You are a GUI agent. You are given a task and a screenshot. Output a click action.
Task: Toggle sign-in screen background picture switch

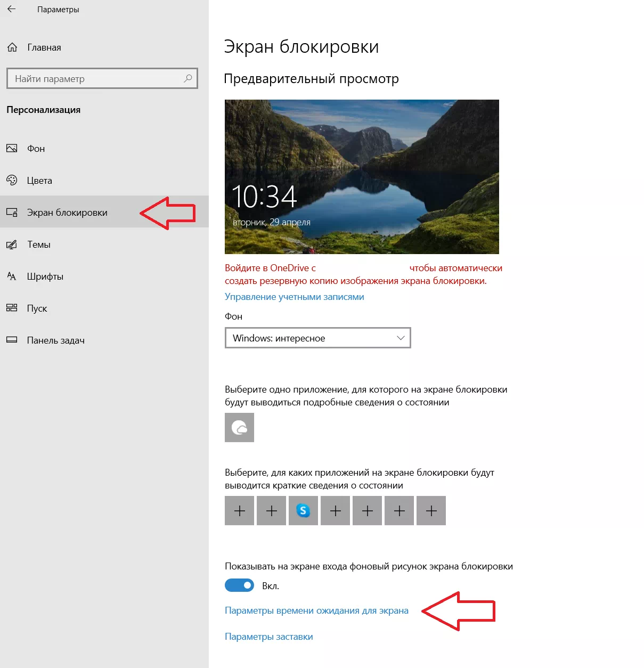point(239,585)
